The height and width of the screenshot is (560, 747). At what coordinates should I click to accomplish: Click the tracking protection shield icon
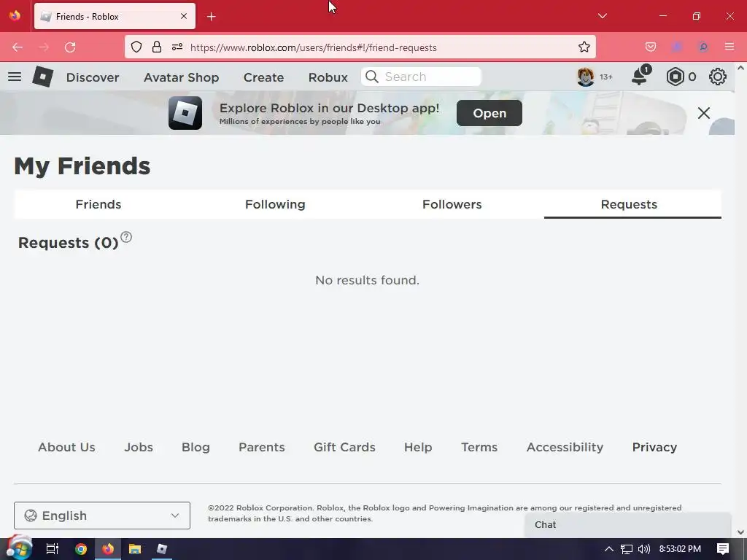point(136,47)
